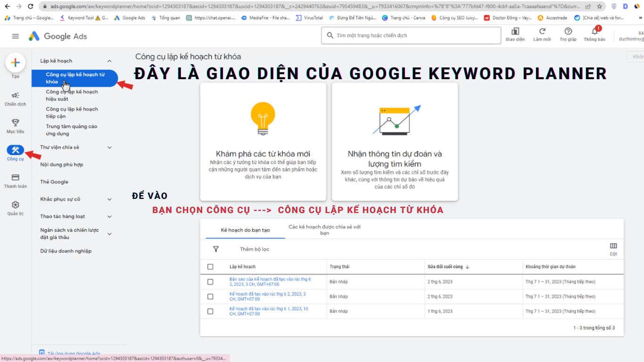The height and width of the screenshot is (362, 644).
Task: Expand the Thư viện chia sẻ section
Action: (x=109, y=147)
